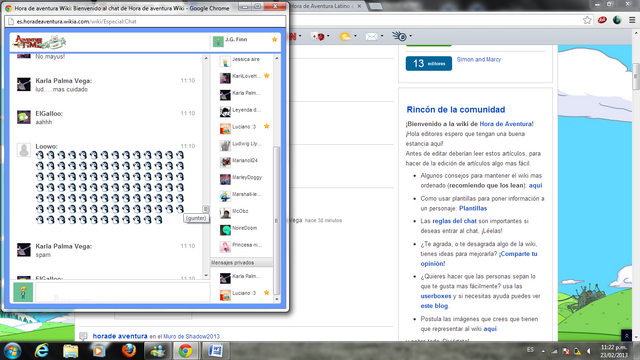Show hidden system tray icons
This screenshot has width=640, height=360.
(543, 351)
